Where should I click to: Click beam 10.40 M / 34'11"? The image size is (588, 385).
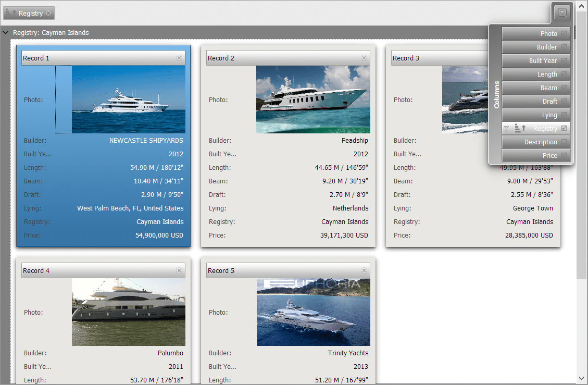coord(159,181)
